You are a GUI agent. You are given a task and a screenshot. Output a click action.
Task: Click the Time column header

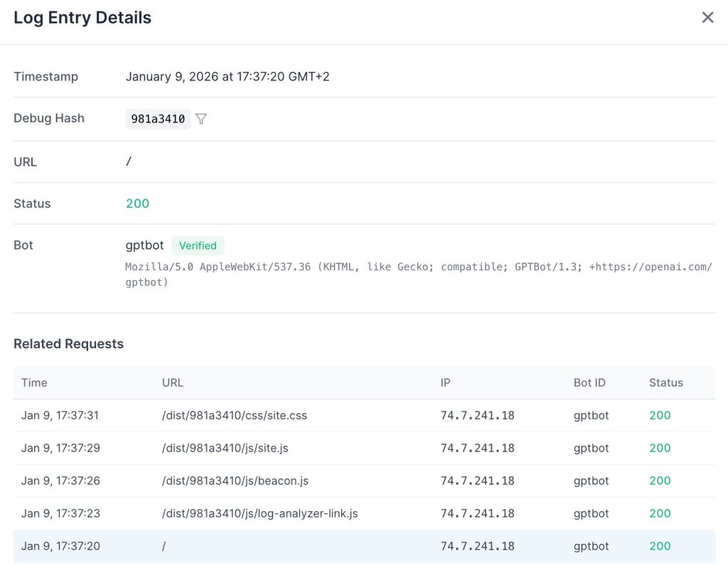[34, 382]
